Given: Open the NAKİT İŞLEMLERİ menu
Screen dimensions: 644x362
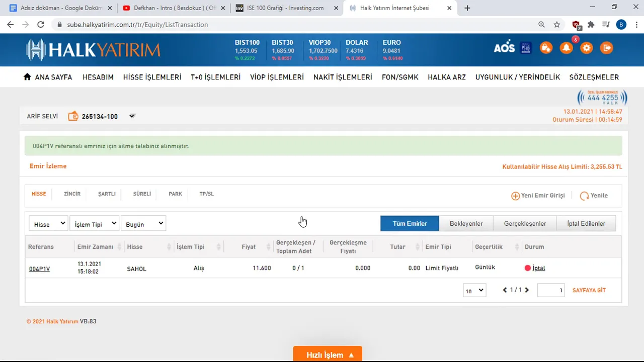Looking at the screenshot, I should click(x=343, y=77).
